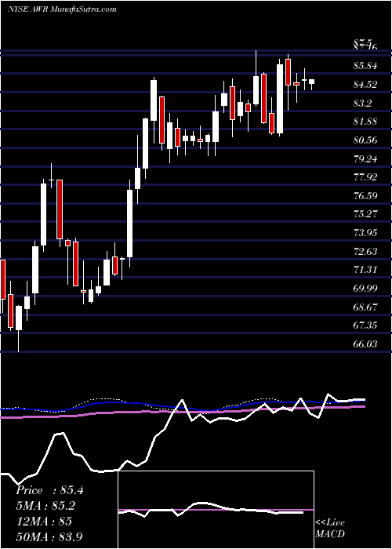The image size is (392, 549).
Task: Select the 81.88 price axis label
Action: point(365,122)
